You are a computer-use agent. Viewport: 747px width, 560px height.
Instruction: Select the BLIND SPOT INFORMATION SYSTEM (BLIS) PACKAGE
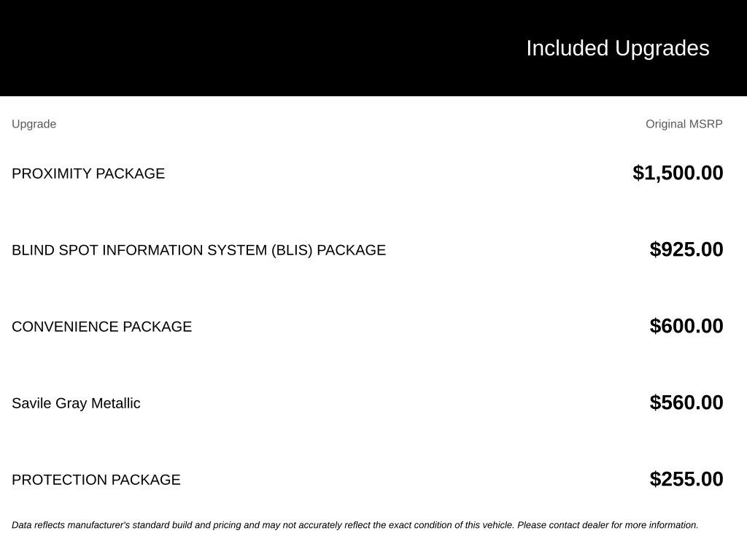[198, 250]
